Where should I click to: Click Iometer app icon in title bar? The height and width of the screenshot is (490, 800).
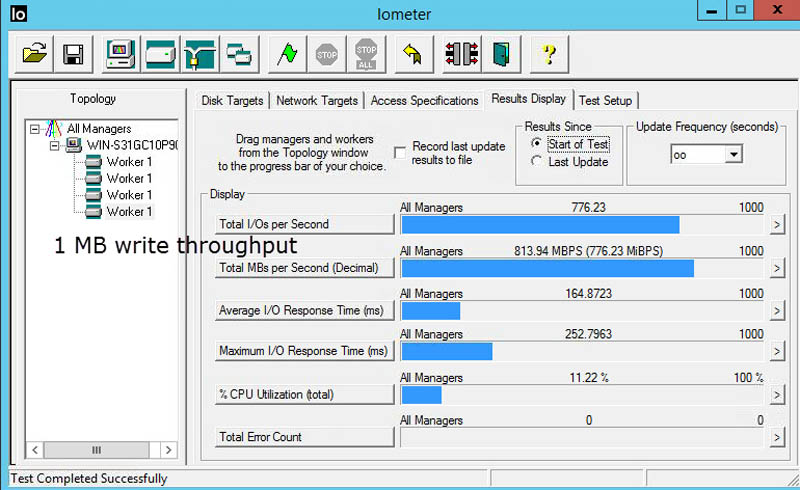tap(18, 13)
